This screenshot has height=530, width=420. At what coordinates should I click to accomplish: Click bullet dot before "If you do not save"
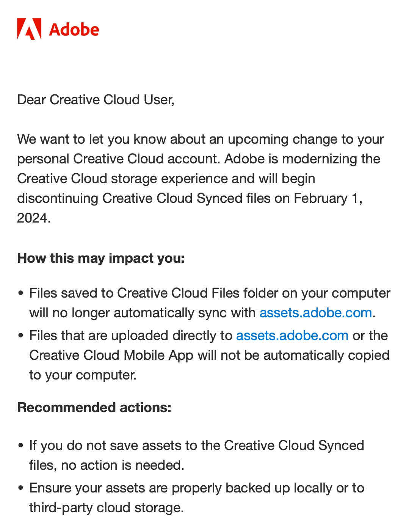(21, 446)
